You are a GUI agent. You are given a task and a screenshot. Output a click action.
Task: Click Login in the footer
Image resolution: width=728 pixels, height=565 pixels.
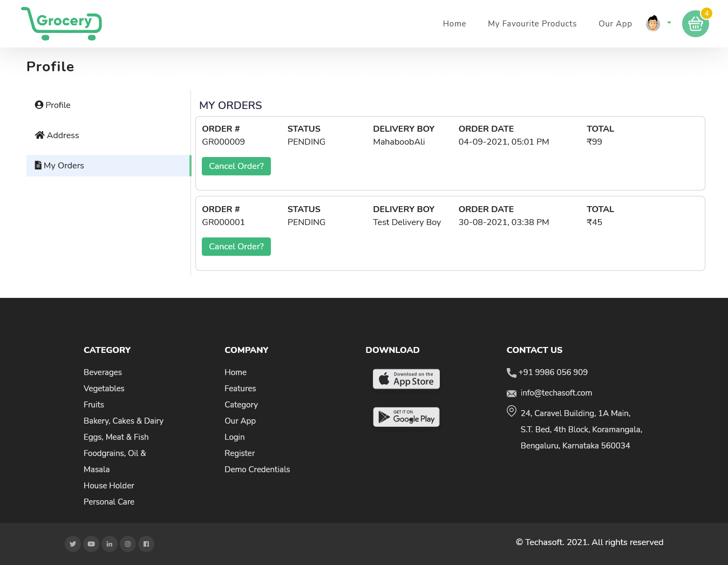pyautogui.click(x=235, y=437)
